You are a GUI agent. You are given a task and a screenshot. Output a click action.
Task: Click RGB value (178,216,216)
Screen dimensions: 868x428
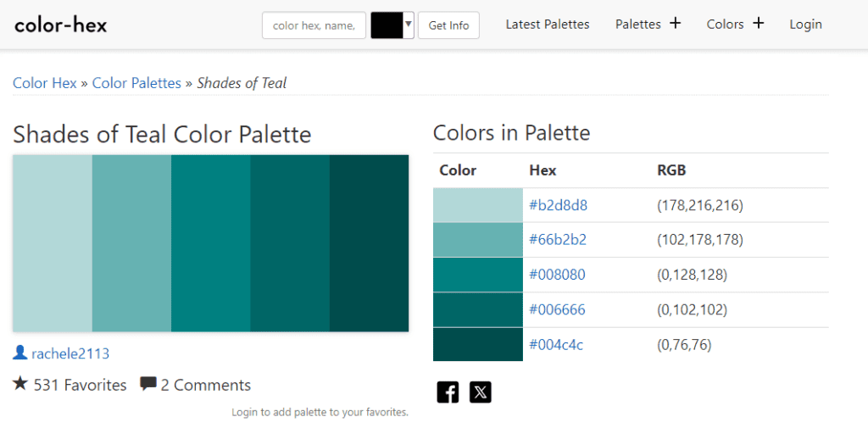699,205
